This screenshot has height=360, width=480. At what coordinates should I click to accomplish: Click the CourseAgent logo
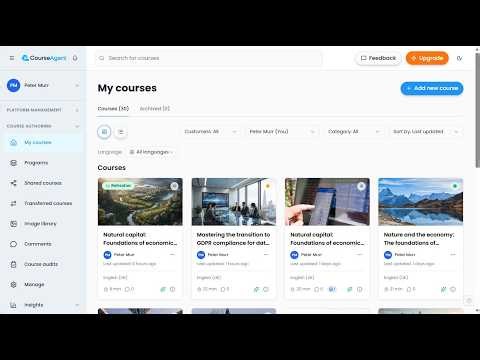click(44, 58)
